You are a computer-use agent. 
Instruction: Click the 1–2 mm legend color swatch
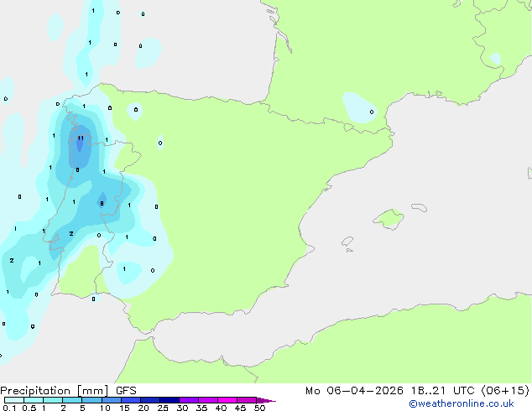53,400
